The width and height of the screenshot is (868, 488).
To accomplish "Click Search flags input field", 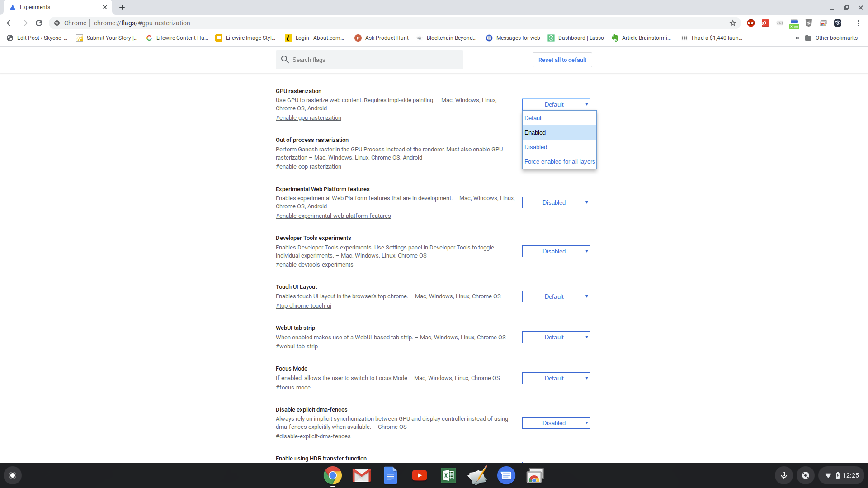I will coord(370,60).
